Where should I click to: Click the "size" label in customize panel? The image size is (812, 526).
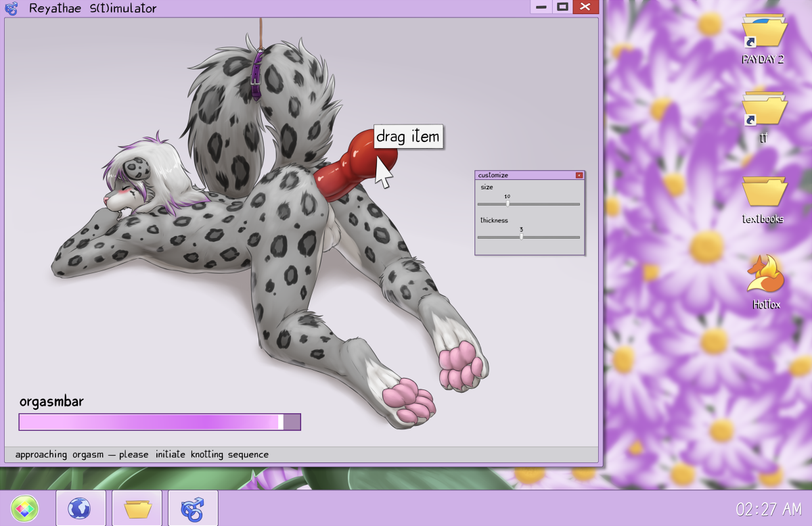[x=487, y=187]
